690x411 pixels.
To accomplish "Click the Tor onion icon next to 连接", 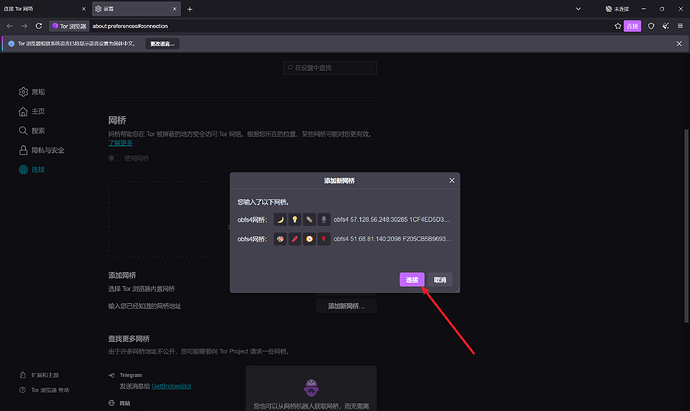I will (x=23, y=169).
